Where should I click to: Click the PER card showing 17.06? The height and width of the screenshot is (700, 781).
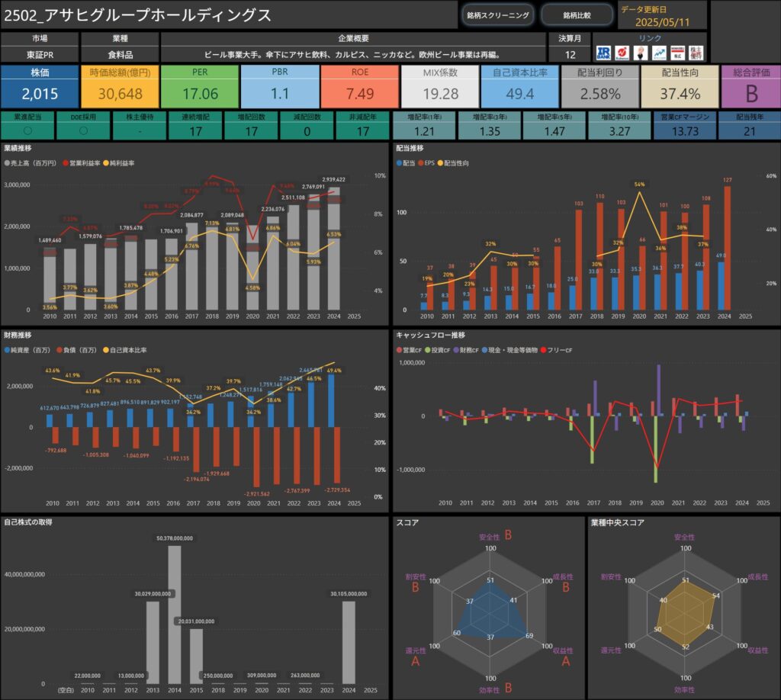click(200, 87)
